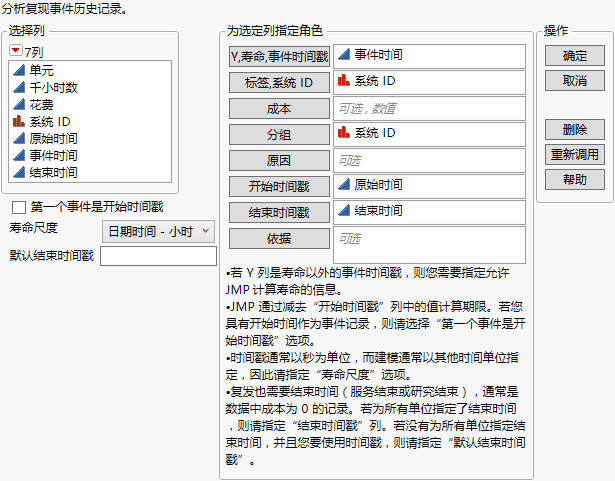Click the 标签,系统 ID role button

[279, 83]
